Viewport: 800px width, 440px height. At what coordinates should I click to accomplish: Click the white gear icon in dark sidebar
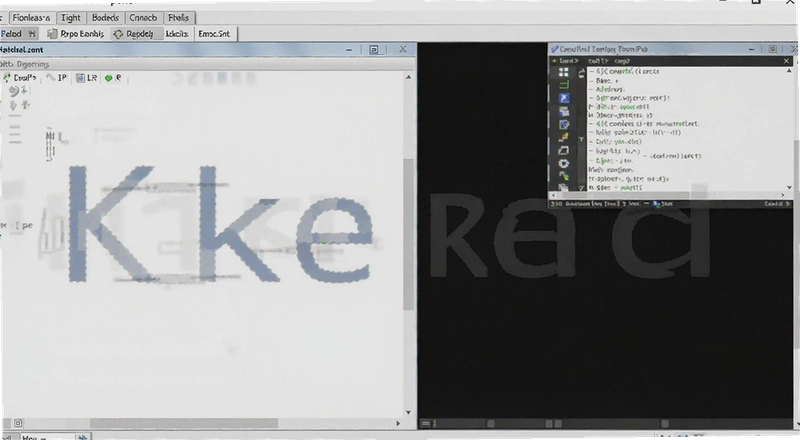click(x=563, y=163)
